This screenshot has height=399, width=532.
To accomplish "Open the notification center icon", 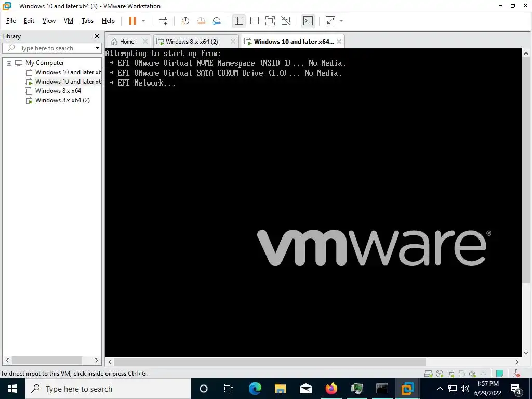I will pos(516,389).
